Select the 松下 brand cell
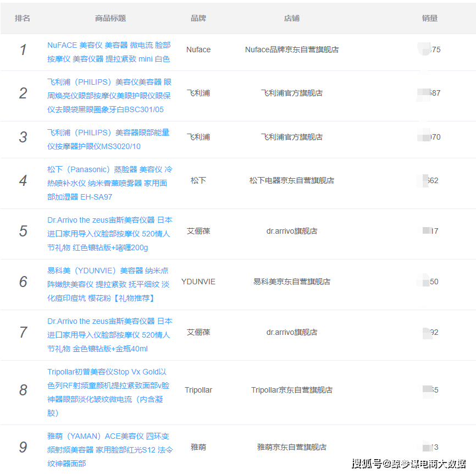Viewport: 476px width, 474px height. [x=198, y=180]
